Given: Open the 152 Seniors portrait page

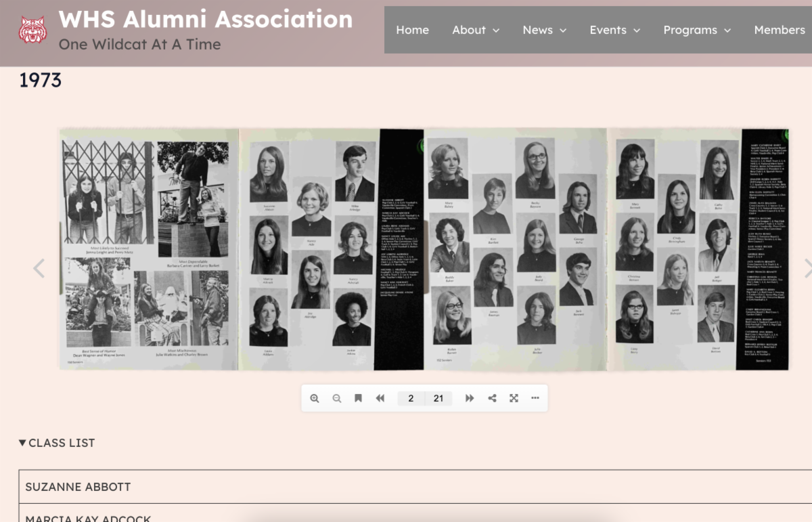Looking at the screenshot, I should 516,249.
